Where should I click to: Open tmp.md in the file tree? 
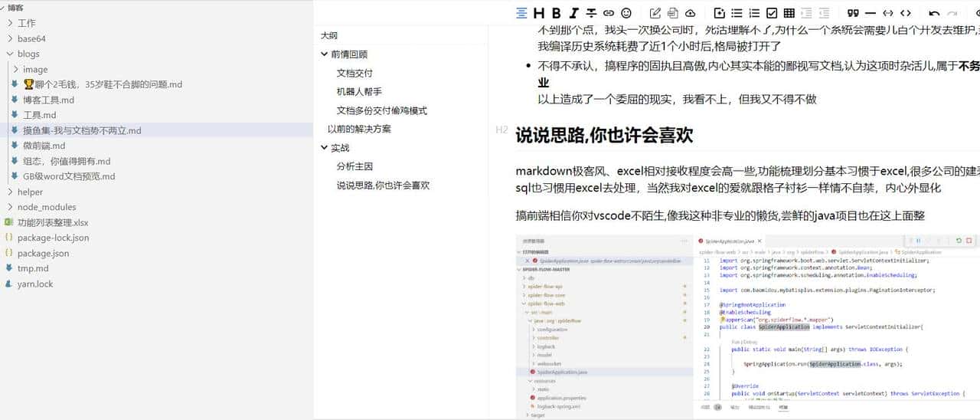(x=33, y=268)
